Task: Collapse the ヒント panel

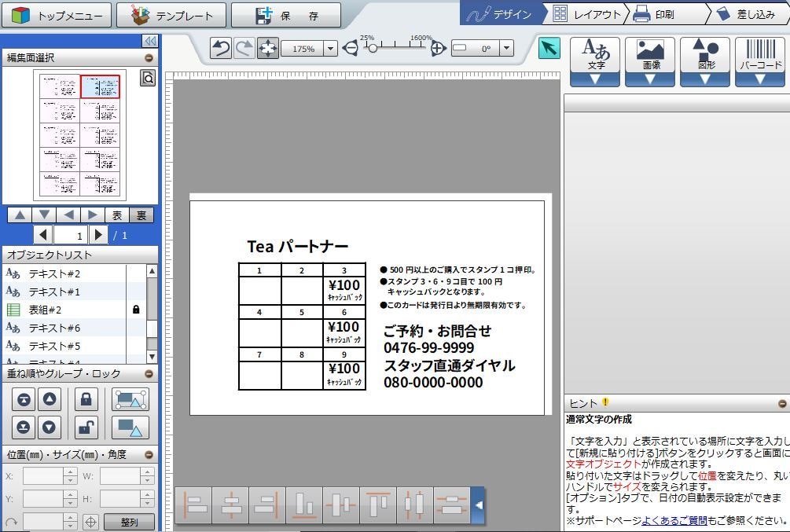Action: 782,404
